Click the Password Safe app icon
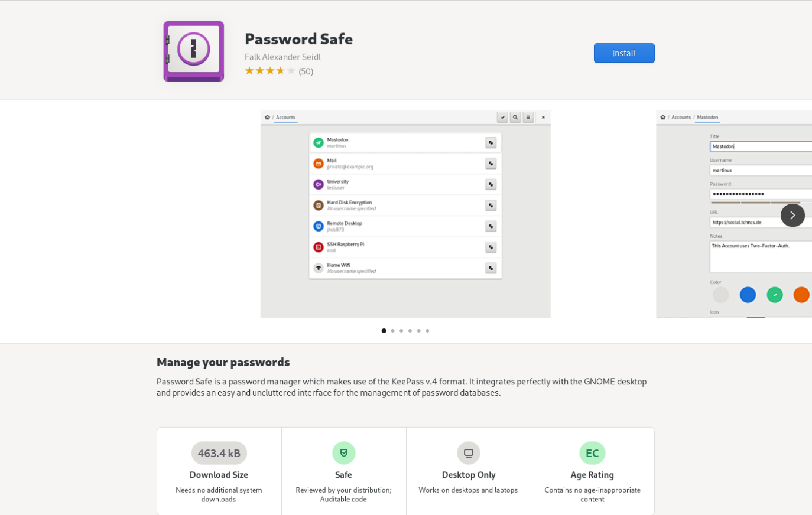812x515 pixels. point(193,51)
